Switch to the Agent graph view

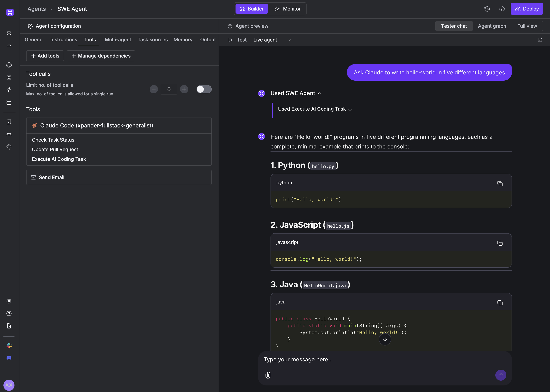coord(492,26)
